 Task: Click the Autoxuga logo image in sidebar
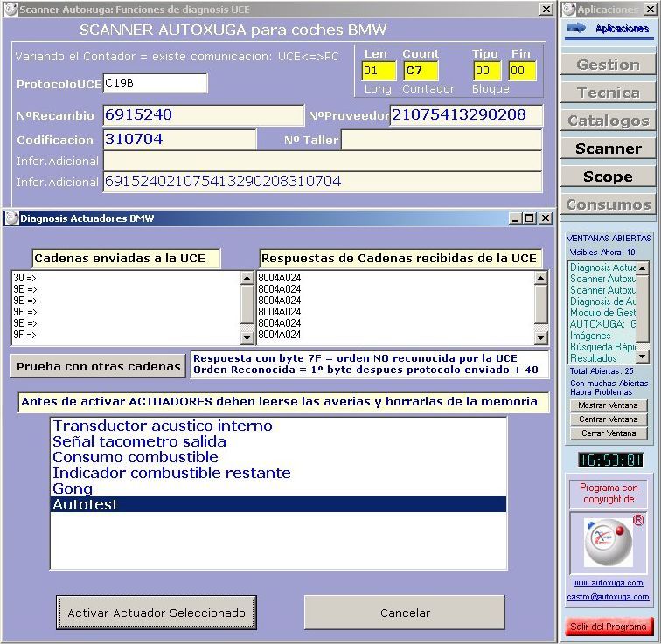[609, 543]
